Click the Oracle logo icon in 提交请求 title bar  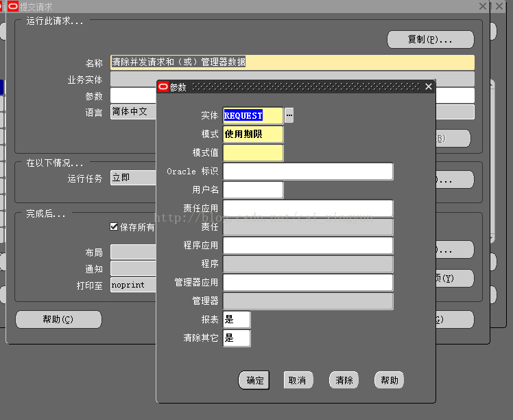(x=13, y=6)
